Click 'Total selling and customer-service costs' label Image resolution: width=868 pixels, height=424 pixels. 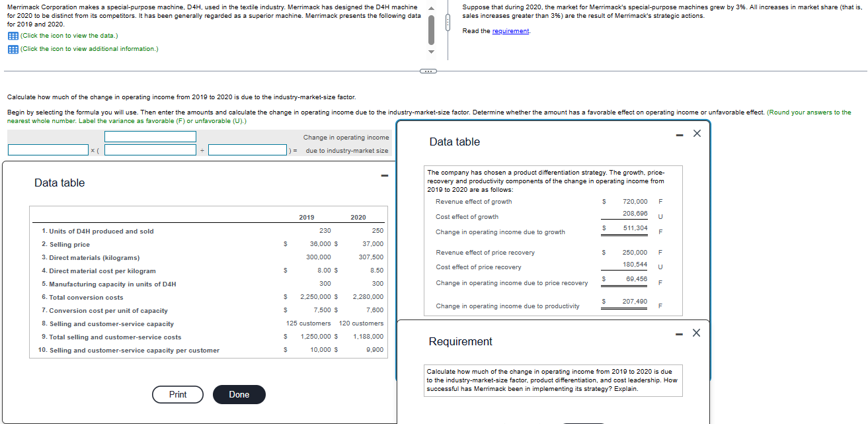click(111, 337)
